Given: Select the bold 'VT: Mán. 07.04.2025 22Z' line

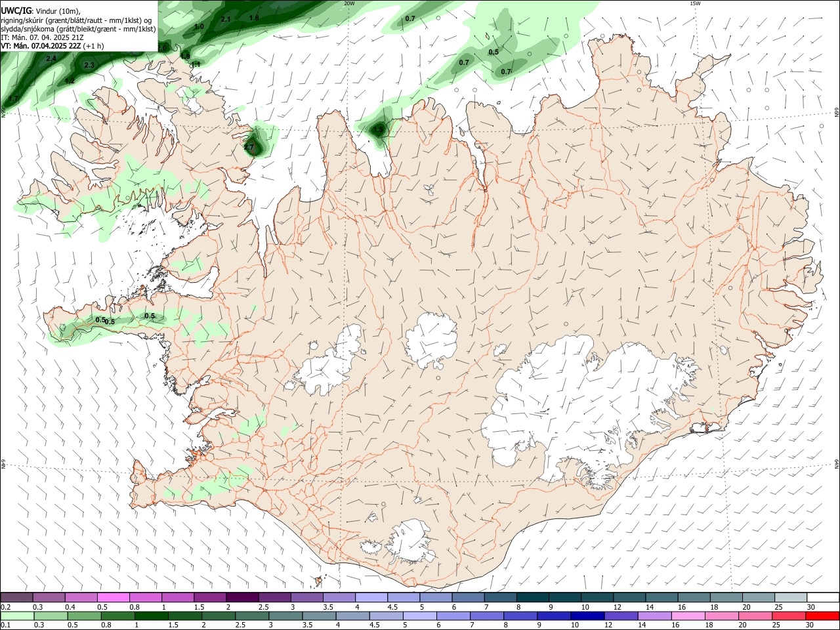Looking at the screenshot, I should (41, 46).
